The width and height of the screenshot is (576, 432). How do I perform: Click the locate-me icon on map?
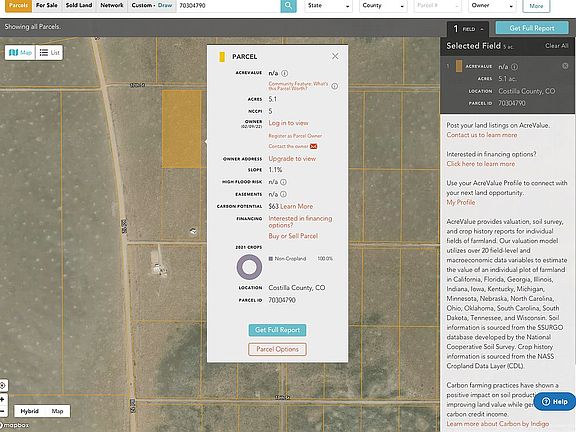[x=3, y=386]
